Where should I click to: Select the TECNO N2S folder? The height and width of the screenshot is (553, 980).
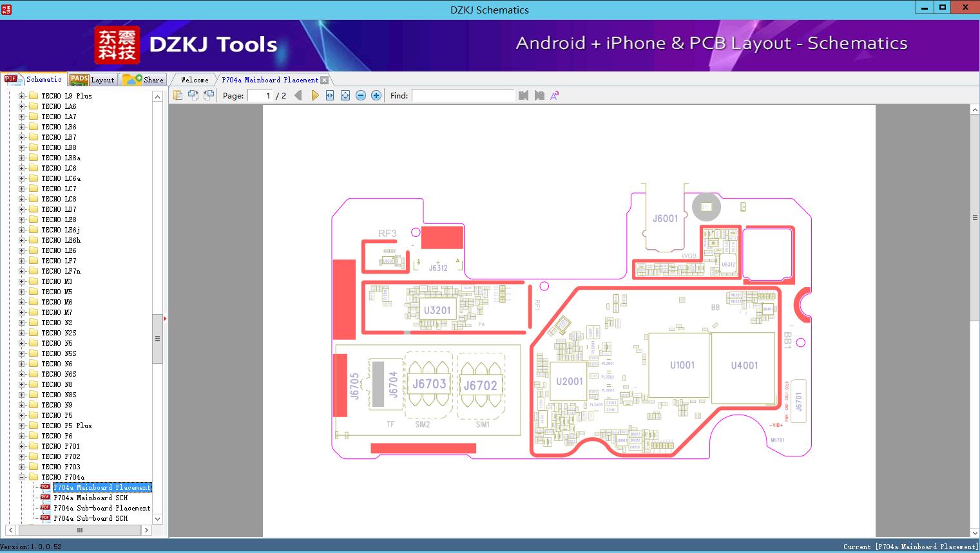59,333
